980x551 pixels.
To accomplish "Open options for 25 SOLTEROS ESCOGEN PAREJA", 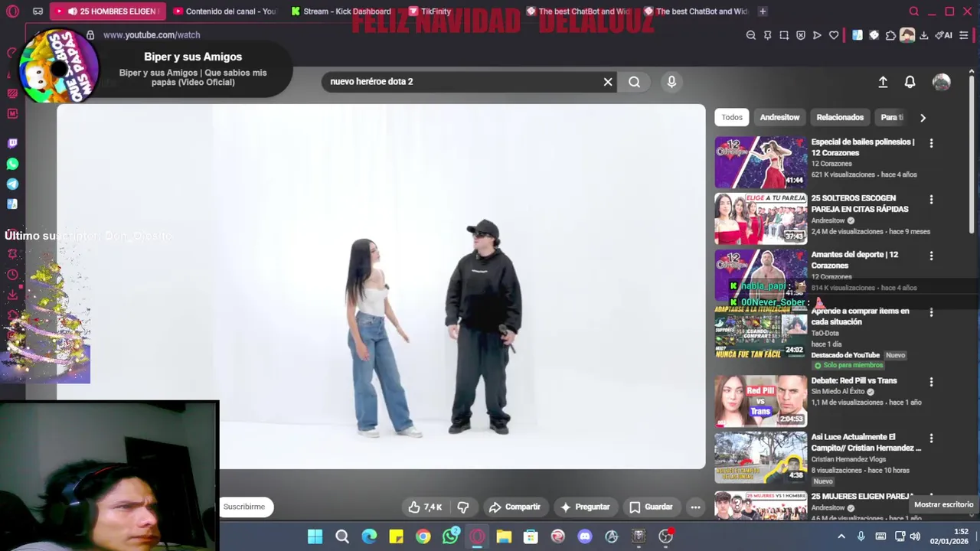I will (931, 200).
